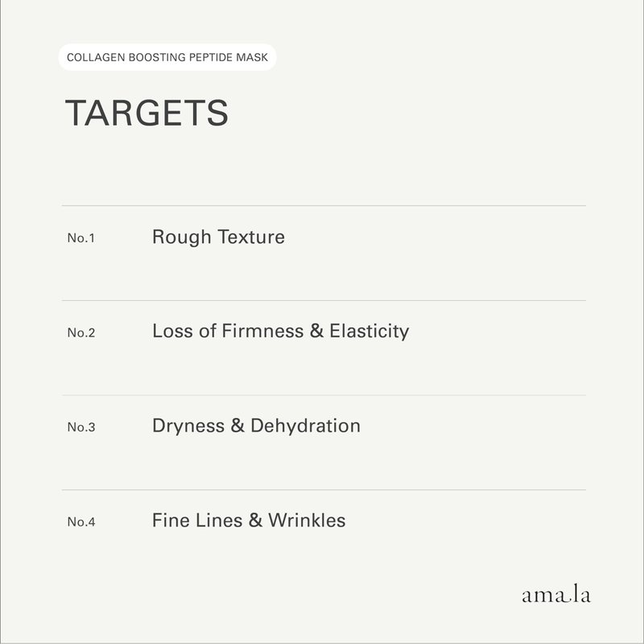Click the words Fine Lines in target four
This screenshot has height=644, width=644.
(x=196, y=520)
